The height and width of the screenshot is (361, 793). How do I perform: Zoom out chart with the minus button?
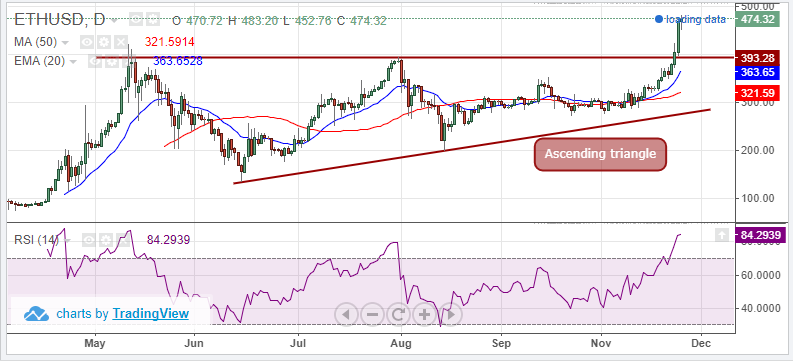coord(372,314)
